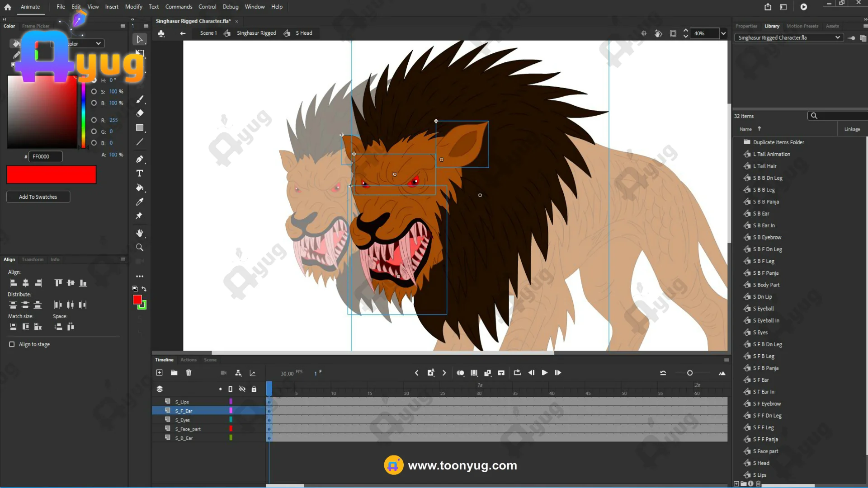Screen dimensions: 868x488
Task: Select the Pen tool in toolbar
Action: coord(140,159)
